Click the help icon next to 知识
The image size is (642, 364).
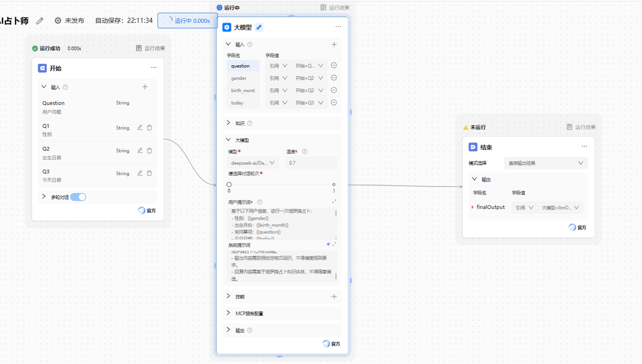coord(250,123)
